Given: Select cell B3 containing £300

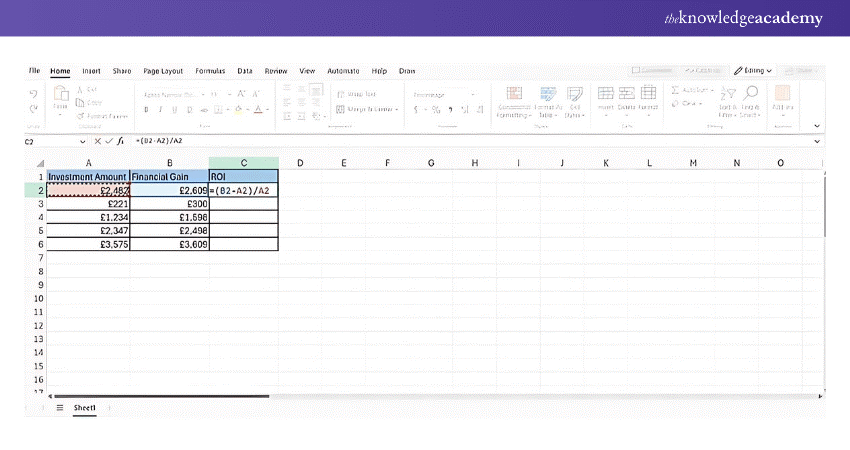Looking at the screenshot, I should click(169, 203).
